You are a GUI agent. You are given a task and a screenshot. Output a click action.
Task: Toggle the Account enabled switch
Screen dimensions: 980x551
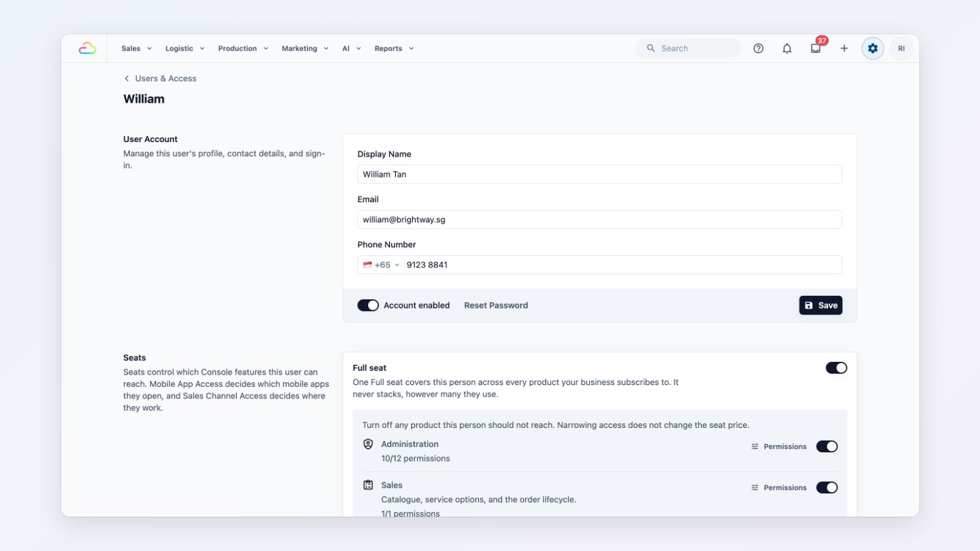368,305
